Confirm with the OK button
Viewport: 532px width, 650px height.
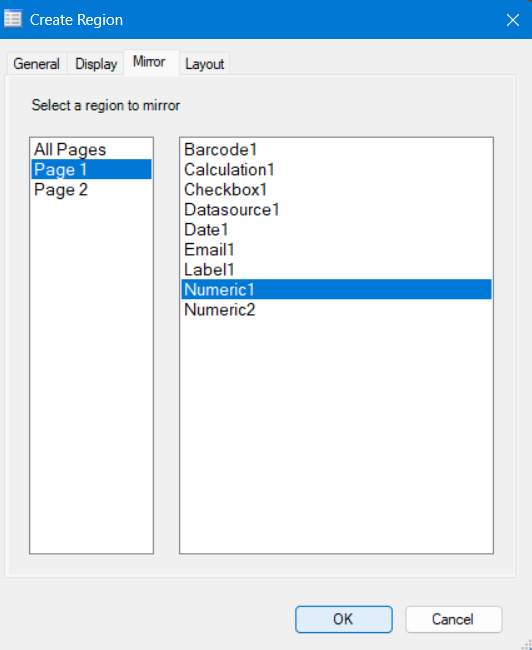[344, 619]
